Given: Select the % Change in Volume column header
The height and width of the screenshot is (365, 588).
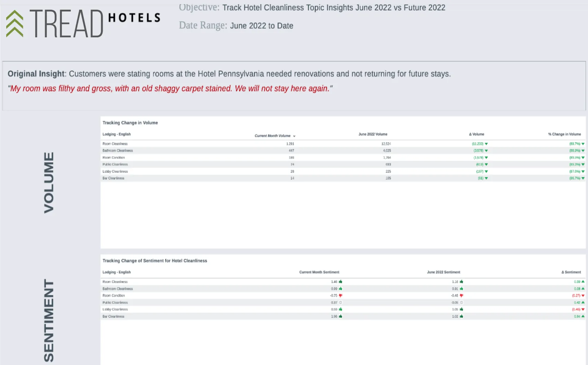Looking at the screenshot, I should 564,134.
